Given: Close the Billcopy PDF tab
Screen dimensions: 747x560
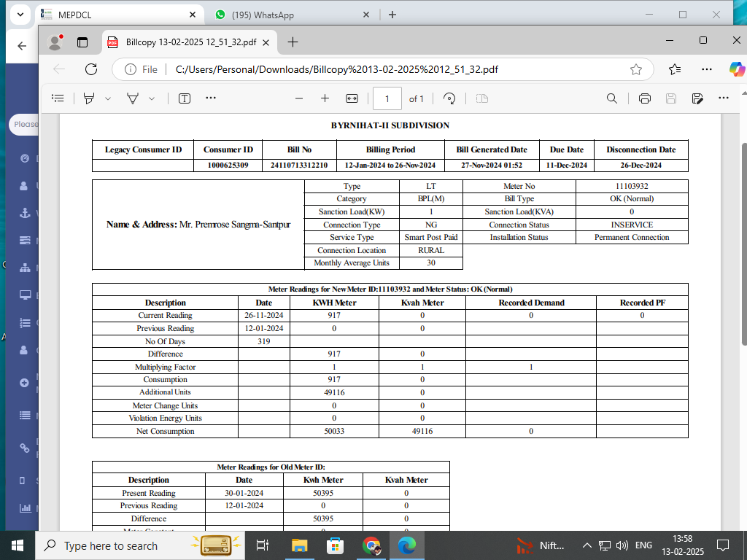Looking at the screenshot, I should coord(266,42).
